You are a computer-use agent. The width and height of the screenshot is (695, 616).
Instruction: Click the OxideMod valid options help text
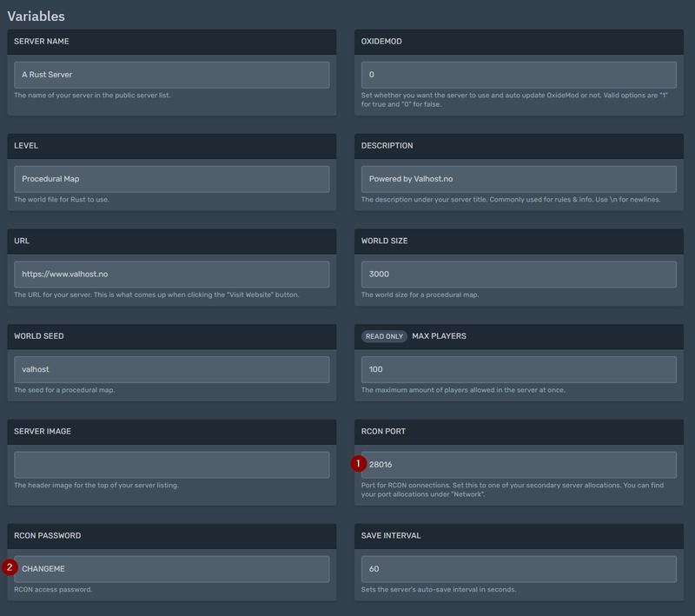514,100
